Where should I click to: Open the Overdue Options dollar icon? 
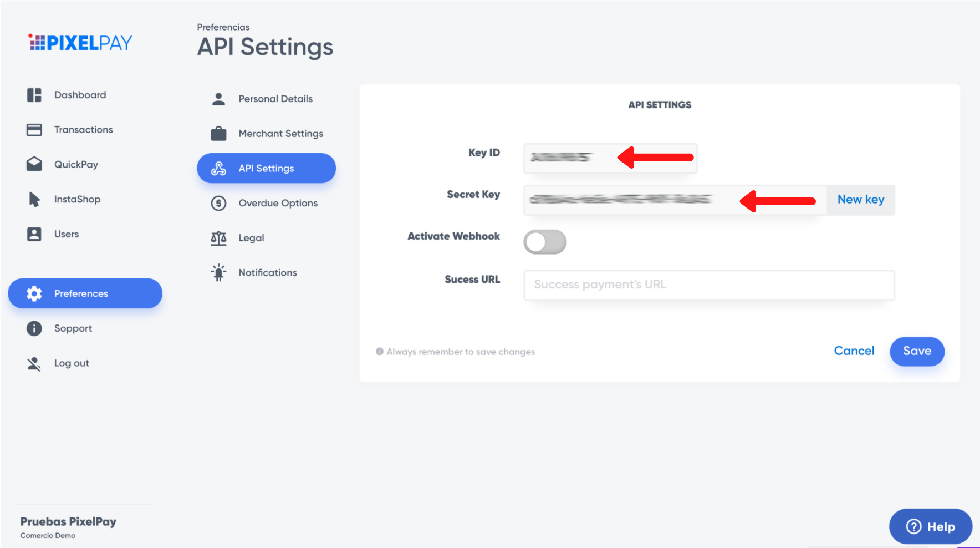[218, 203]
